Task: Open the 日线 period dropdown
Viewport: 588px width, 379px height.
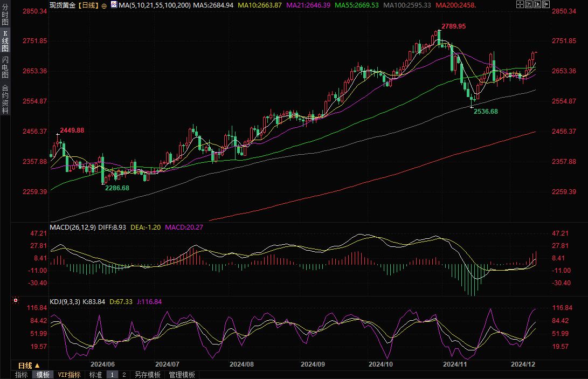Action: pos(30,365)
